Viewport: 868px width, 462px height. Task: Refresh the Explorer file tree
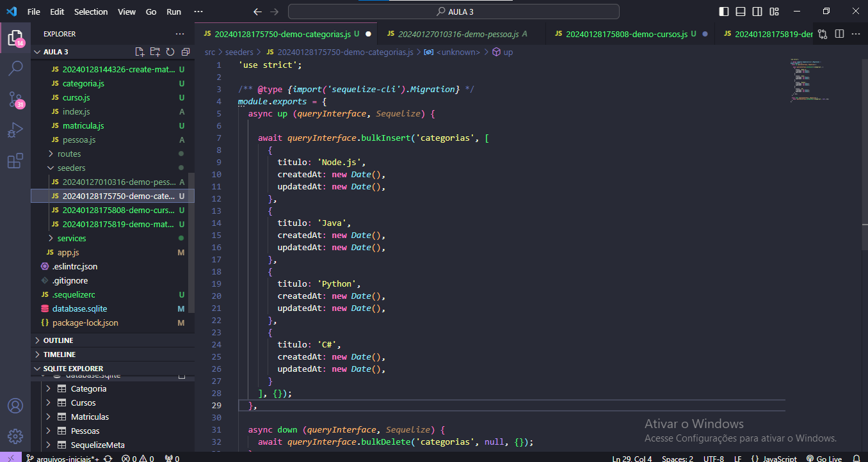coord(170,52)
